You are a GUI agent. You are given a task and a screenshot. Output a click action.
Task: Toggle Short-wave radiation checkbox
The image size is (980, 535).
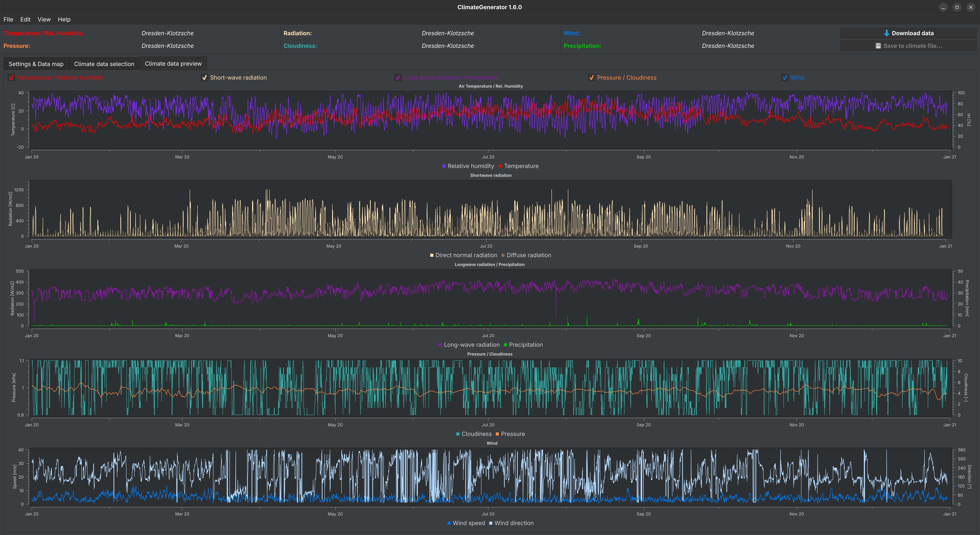[x=204, y=77]
